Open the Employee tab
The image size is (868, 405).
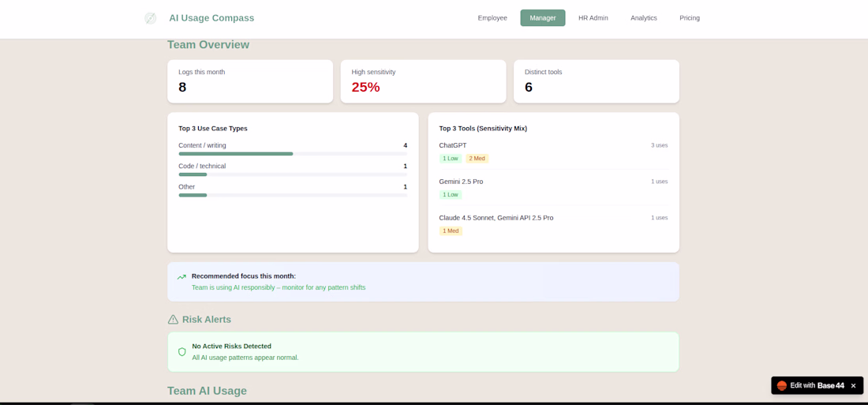(x=492, y=17)
